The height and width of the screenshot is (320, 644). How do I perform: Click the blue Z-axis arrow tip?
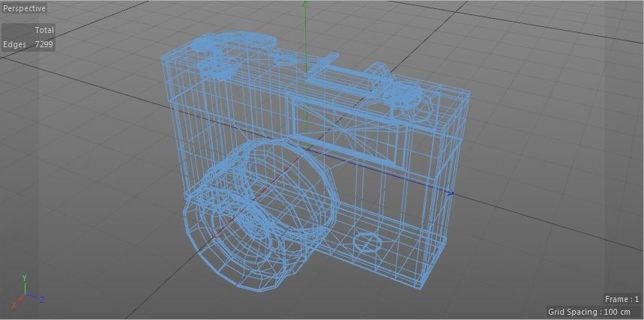(451, 193)
